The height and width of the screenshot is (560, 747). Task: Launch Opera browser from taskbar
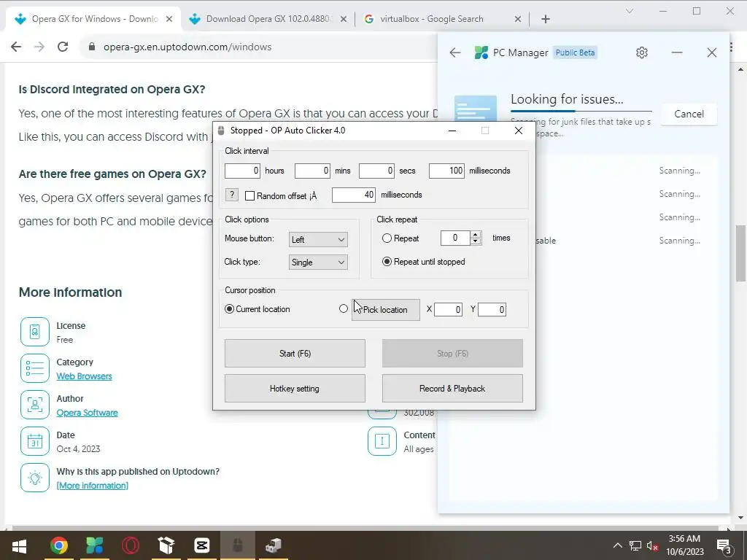(x=130, y=545)
